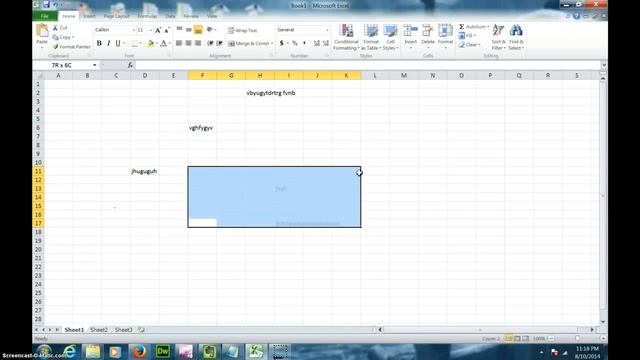Toggle the highlighted Bottom Align button
The image size is (640, 360).
(x=198, y=29)
